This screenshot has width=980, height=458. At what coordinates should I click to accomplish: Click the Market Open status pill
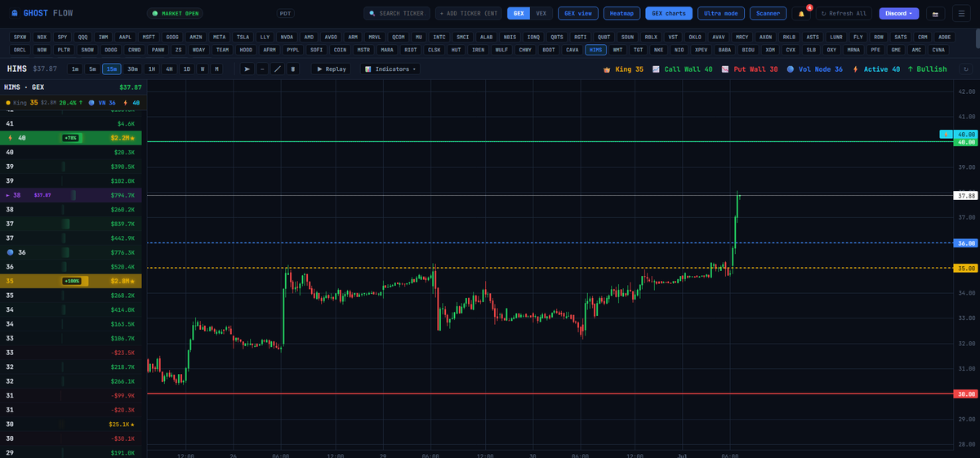pyautogui.click(x=176, y=14)
